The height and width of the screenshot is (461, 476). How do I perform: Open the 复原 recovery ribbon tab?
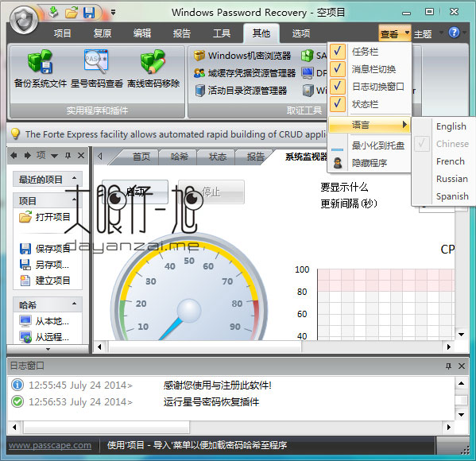tap(103, 33)
